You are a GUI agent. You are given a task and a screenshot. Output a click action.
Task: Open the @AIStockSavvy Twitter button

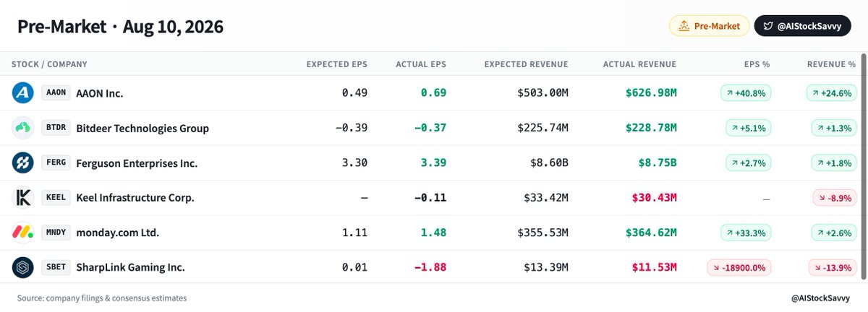click(804, 26)
